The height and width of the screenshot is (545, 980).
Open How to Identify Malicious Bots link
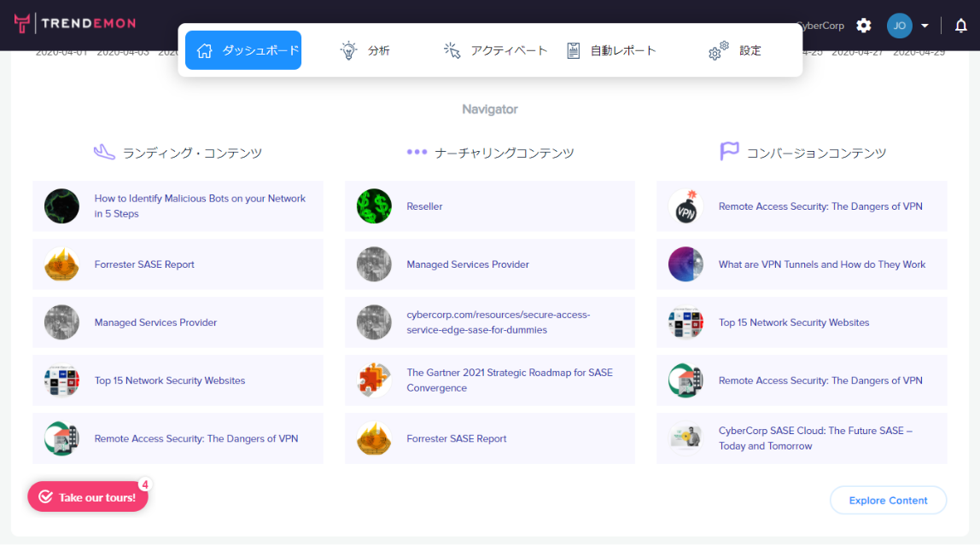[200, 206]
